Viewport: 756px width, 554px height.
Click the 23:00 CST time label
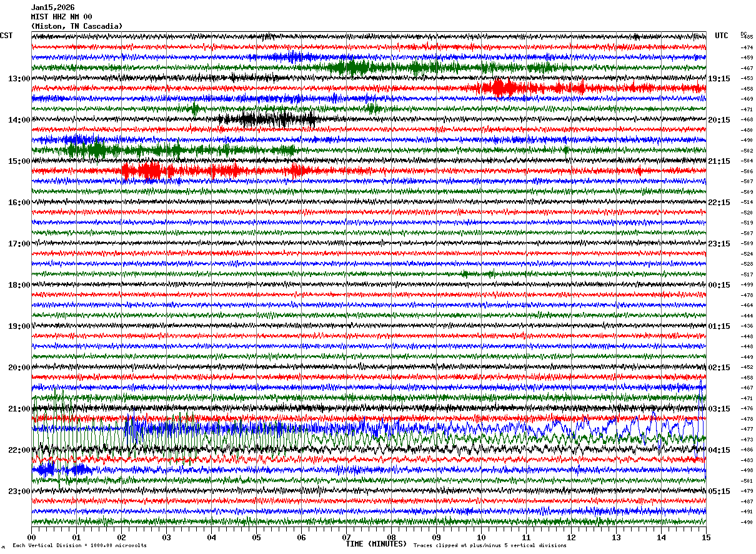pos(19,491)
